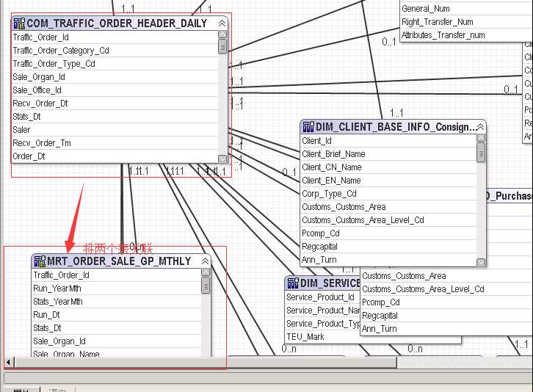Select General_Num field
The image size is (533, 392).
(467, 9)
